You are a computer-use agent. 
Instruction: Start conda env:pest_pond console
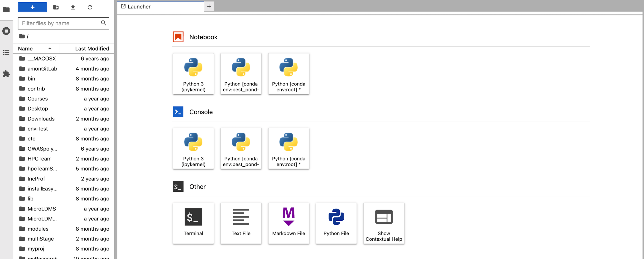(241, 149)
